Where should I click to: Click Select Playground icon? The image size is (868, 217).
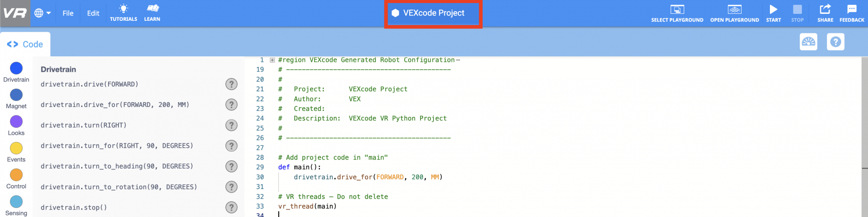(677, 13)
